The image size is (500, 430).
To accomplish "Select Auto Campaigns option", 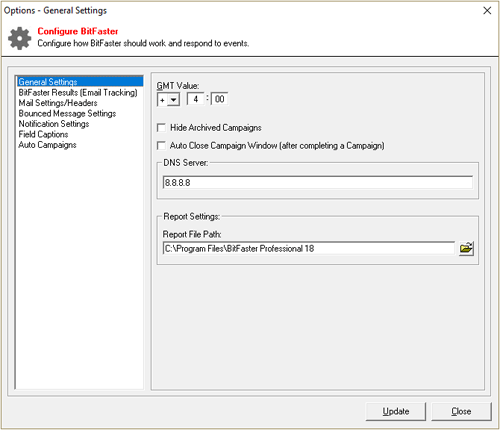I will pos(47,145).
